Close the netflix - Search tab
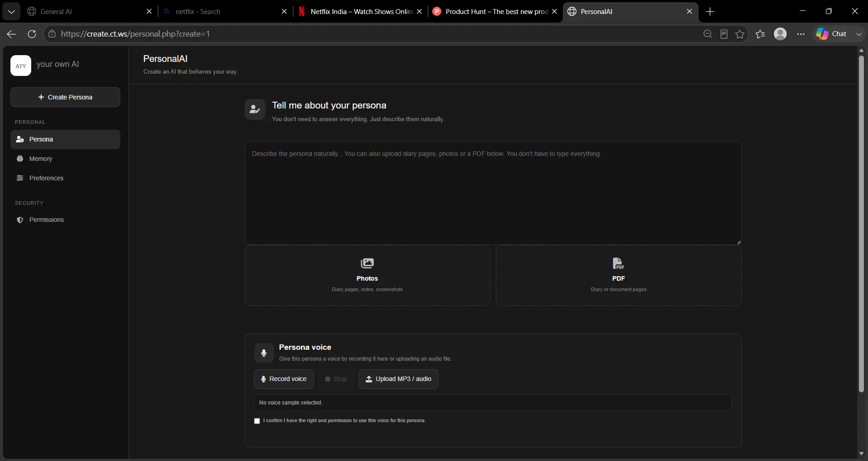The image size is (868, 461). coord(284,12)
